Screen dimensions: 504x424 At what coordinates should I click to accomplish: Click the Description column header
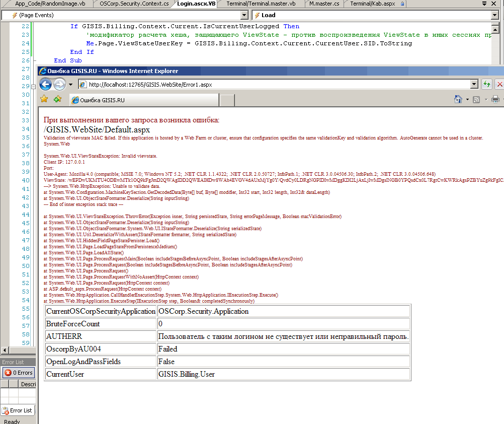(x=27, y=384)
